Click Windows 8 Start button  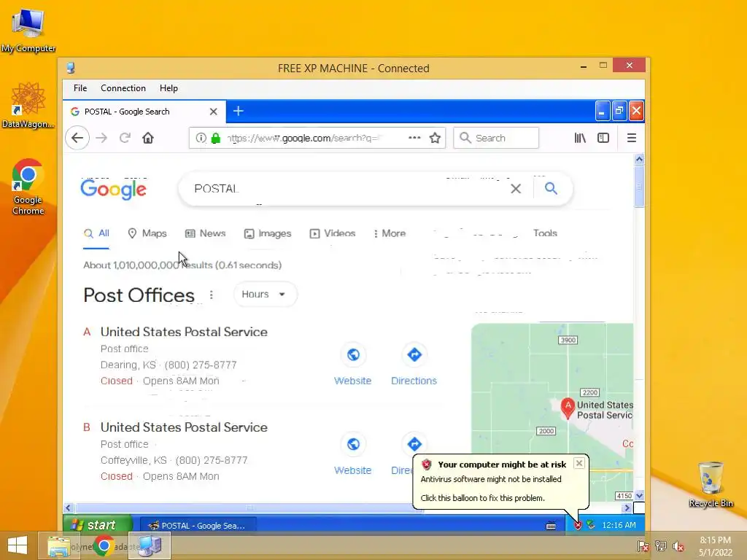tap(18, 545)
